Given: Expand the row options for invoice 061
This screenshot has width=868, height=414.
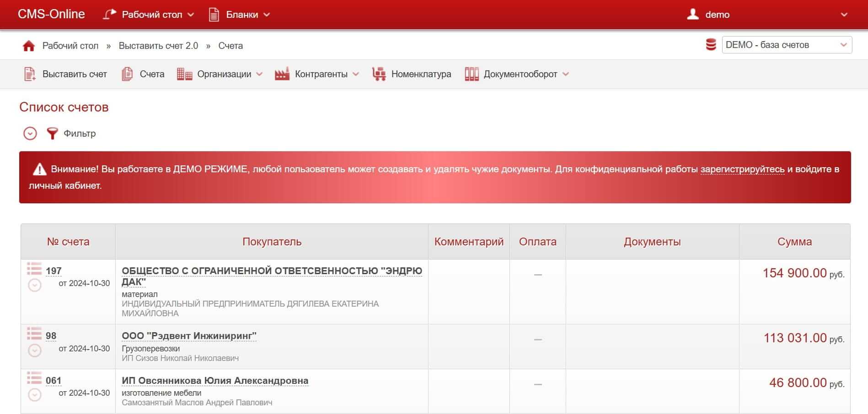Looking at the screenshot, I should tap(35, 395).
